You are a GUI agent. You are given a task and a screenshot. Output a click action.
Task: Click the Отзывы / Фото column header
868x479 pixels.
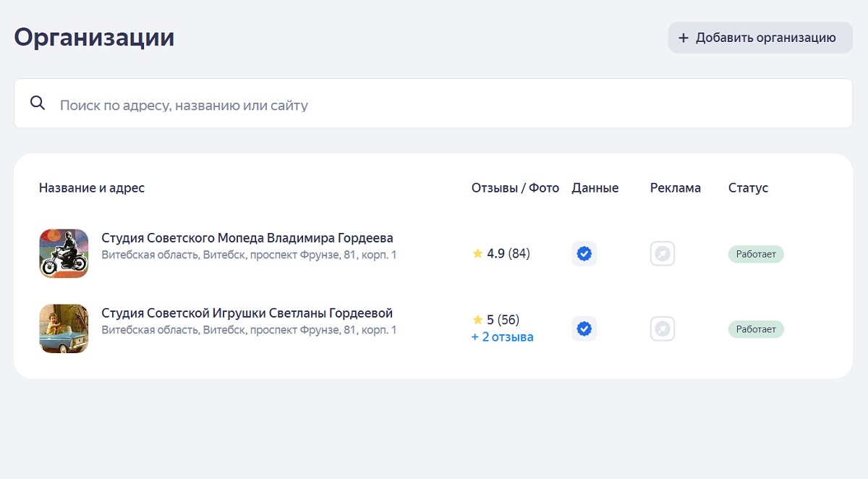515,188
